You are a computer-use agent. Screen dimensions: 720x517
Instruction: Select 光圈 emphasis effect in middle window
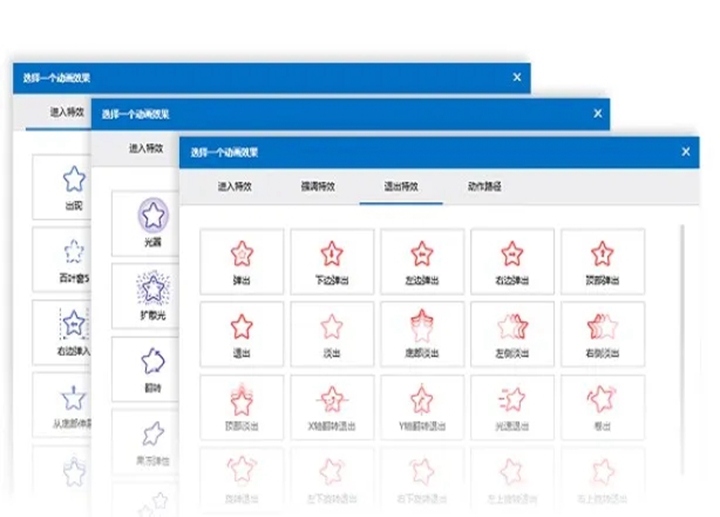(x=145, y=223)
